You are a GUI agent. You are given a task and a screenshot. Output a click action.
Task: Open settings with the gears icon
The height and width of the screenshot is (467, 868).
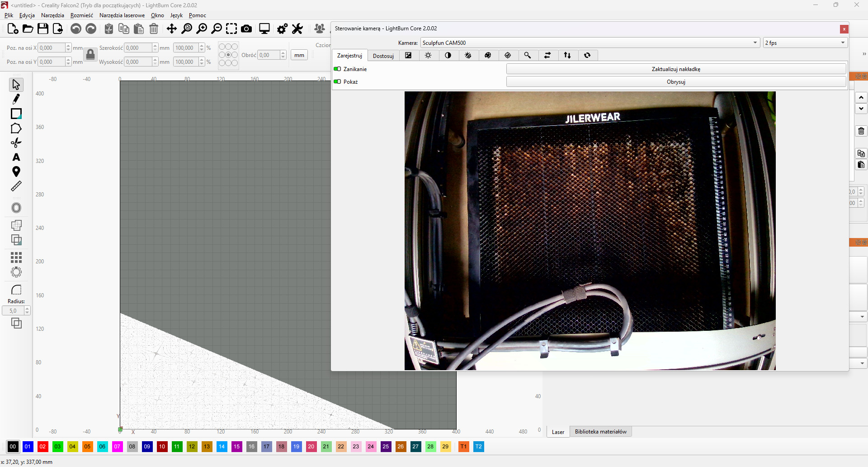282,29
